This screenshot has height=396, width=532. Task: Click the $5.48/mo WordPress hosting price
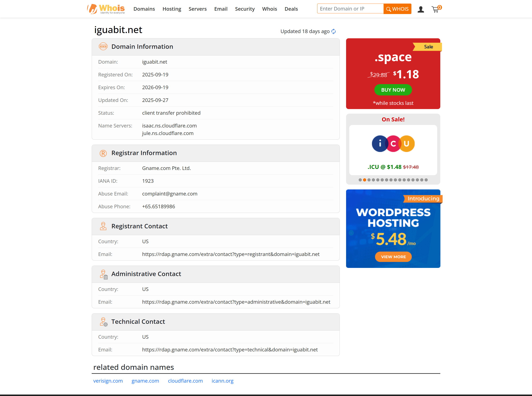click(393, 239)
